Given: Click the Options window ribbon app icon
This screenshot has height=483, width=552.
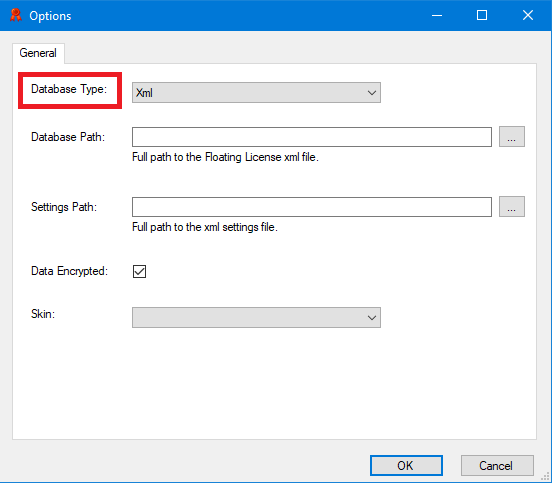Looking at the screenshot, I should (x=15, y=15).
